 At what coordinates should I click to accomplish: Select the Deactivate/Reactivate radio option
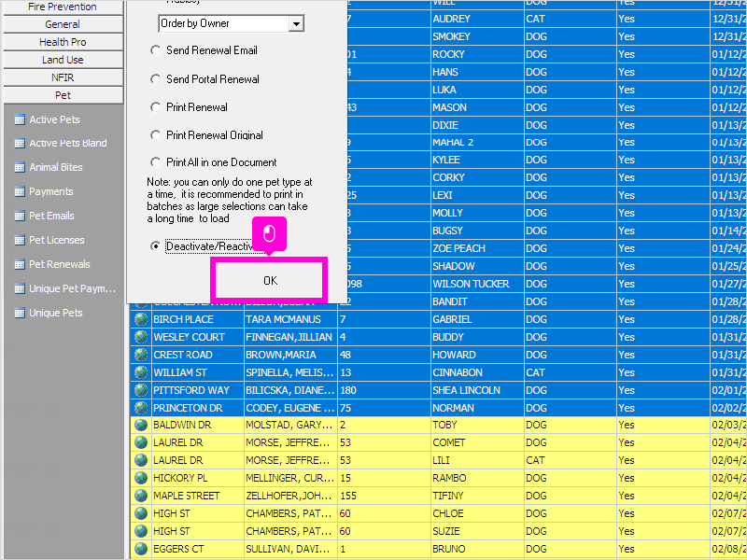tap(155, 246)
